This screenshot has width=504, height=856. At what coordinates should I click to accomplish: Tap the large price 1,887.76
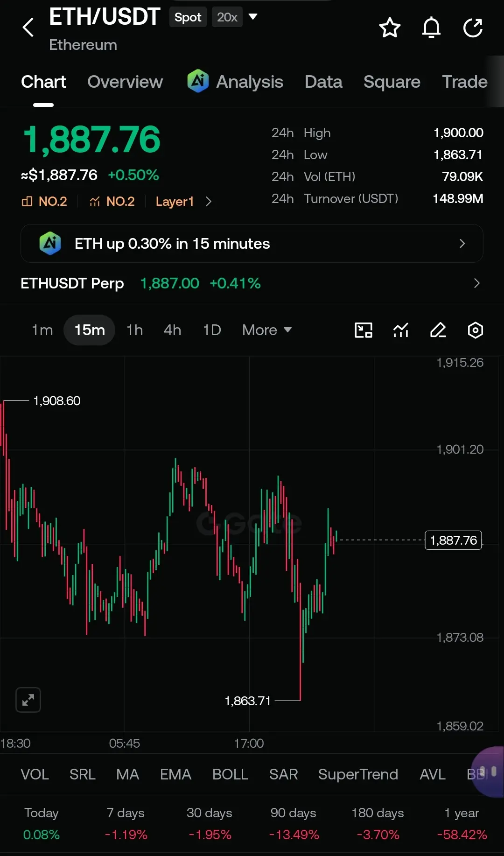91,140
